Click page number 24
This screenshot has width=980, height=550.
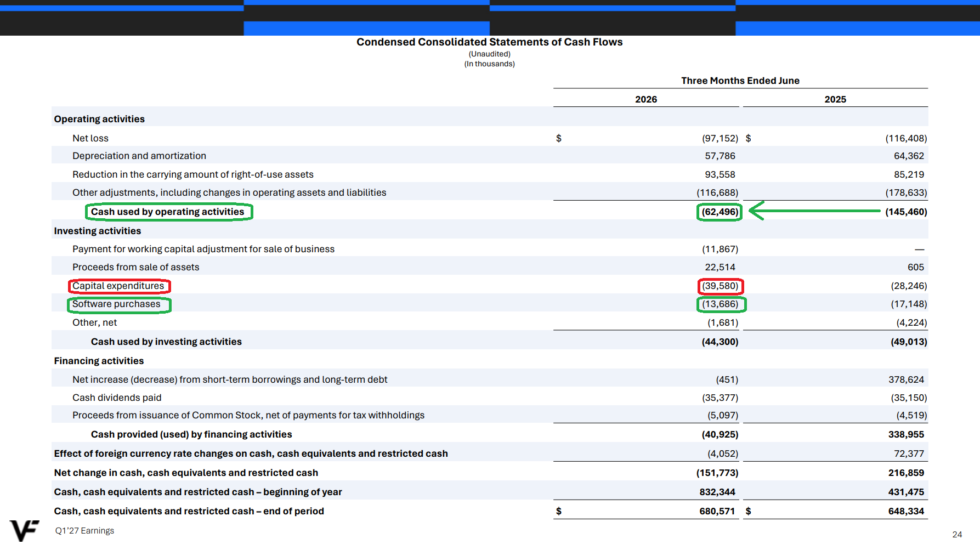957,535
